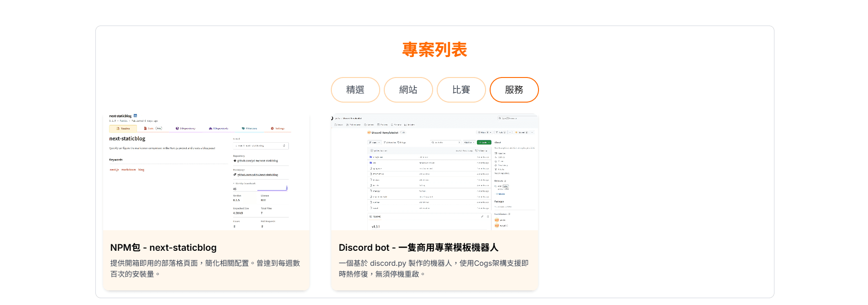Click the Settings gear icon in npm screenshot
The image size is (868, 305).
tap(272, 129)
